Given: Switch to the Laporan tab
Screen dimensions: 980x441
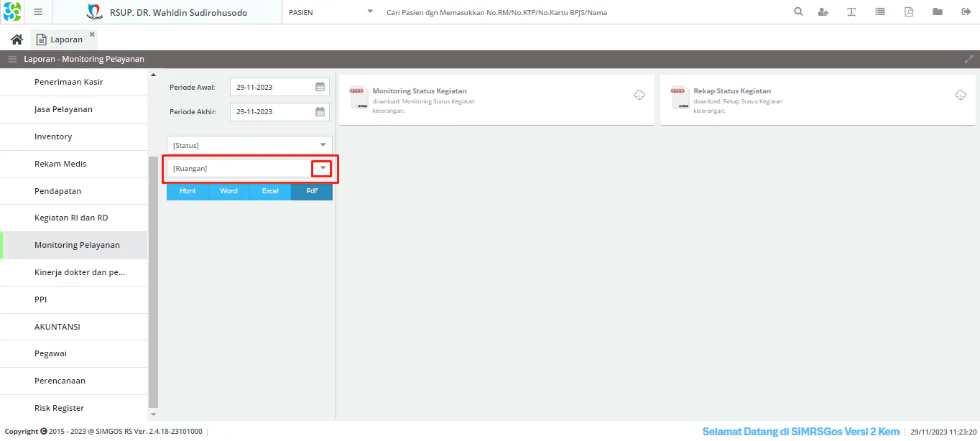Looking at the screenshot, I should click(63, 40).
